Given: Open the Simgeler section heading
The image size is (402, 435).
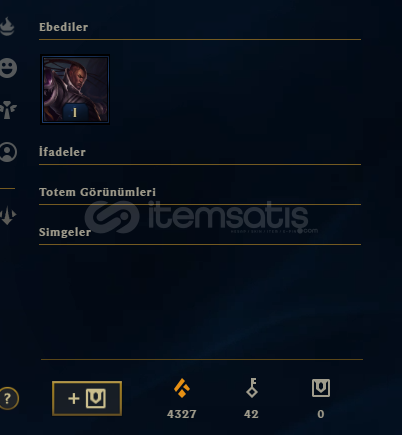Looking at the screenshot, I should click(65, 232).
